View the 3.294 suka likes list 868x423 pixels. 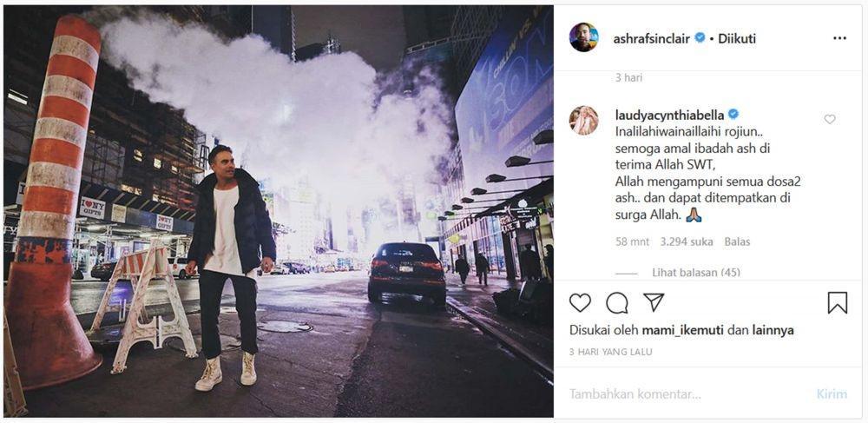(x=687, y=242)
